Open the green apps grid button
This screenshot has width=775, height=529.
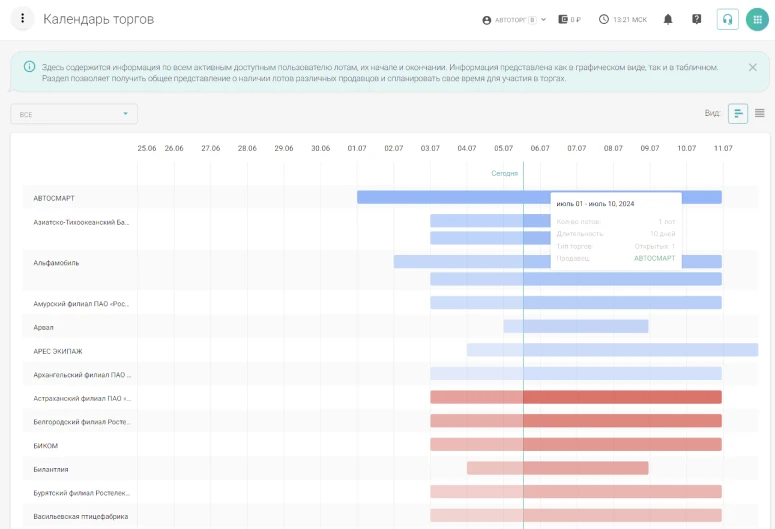757,19
